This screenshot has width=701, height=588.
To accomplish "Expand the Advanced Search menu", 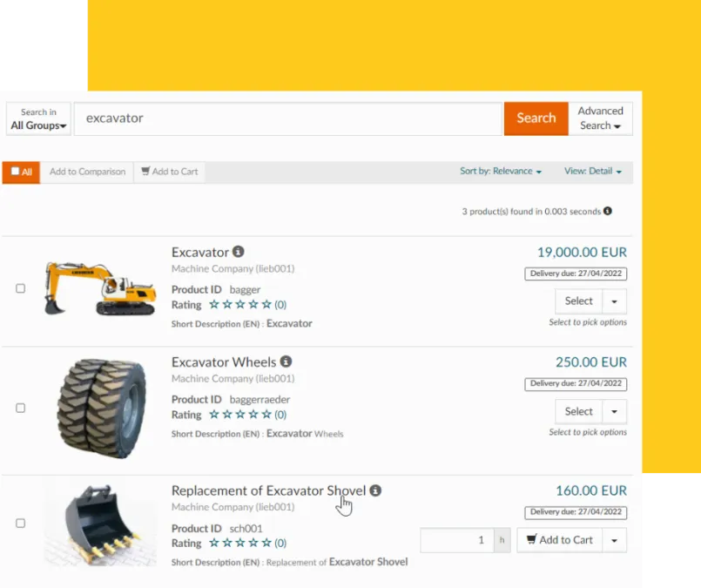I will click(x=600, y=118).
